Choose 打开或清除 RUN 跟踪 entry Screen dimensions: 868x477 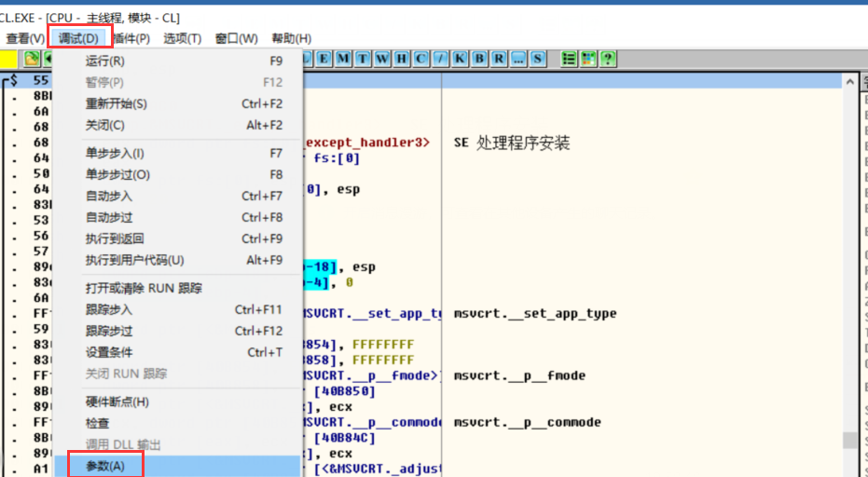point(177,288)
